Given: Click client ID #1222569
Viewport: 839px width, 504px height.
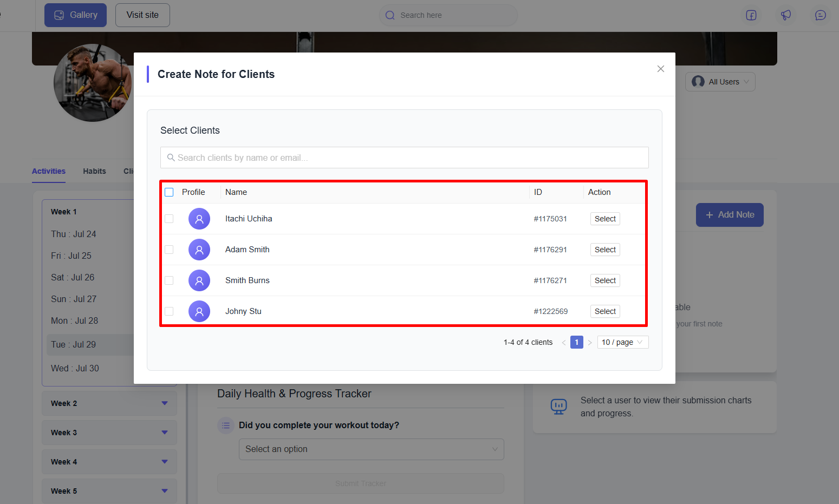Looking at the screenshot, I should point(551,311).
